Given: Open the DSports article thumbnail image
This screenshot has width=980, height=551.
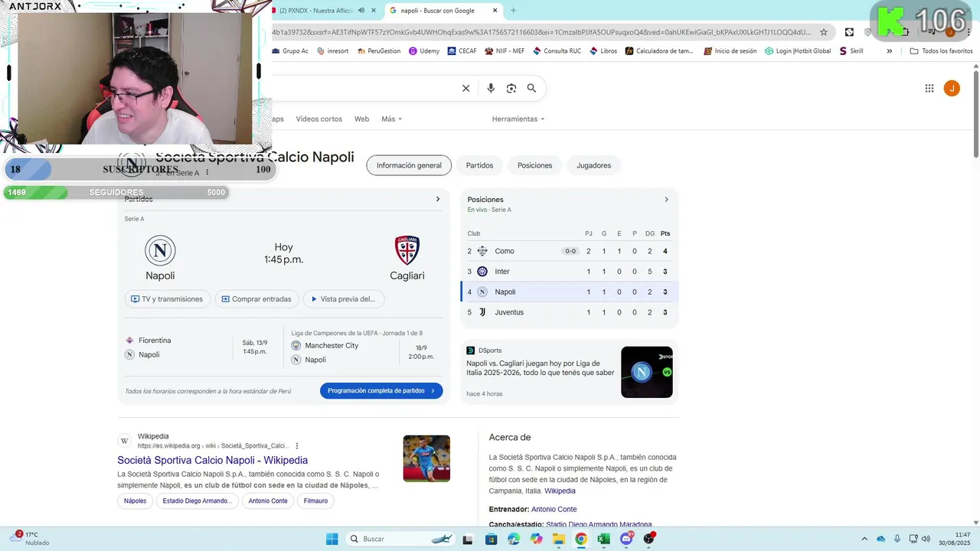Looking at the screenshot, I should click(647, 372).
